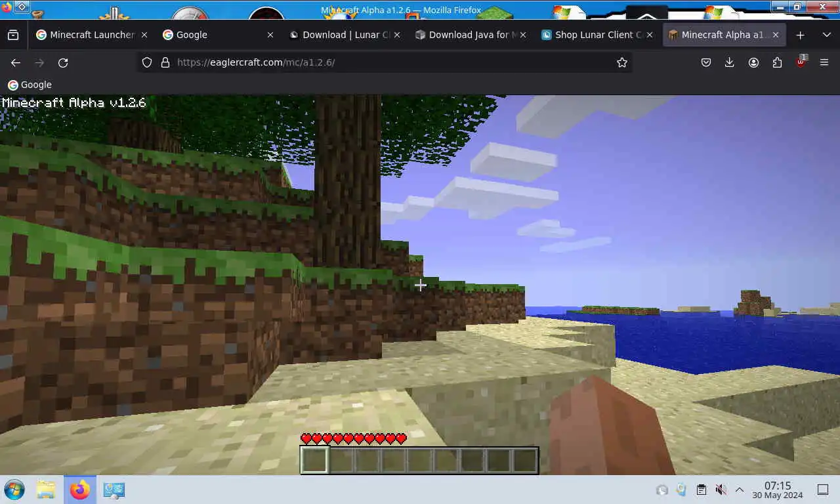This screenshot has height=504, width=840.
Task: Open the taskbar clock showing 07:15
Action: coord(778,490)
